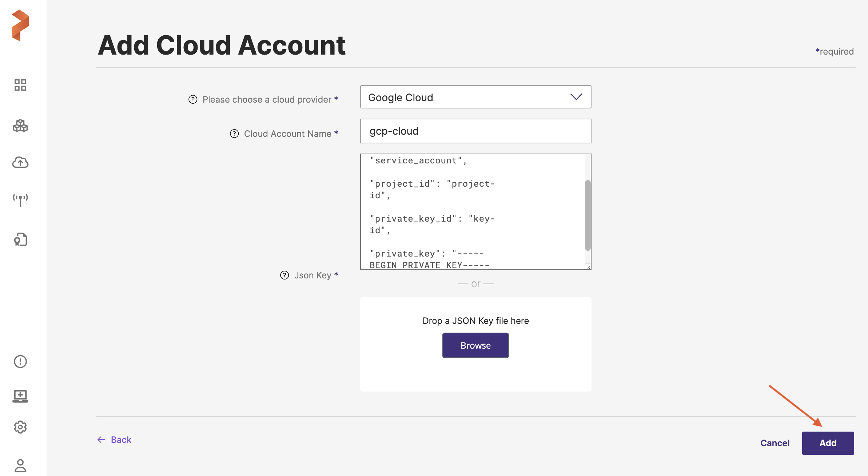Expand the Google Cloud provider dropdown
Viewport: 868px width, 476px height.
point(475,97)
